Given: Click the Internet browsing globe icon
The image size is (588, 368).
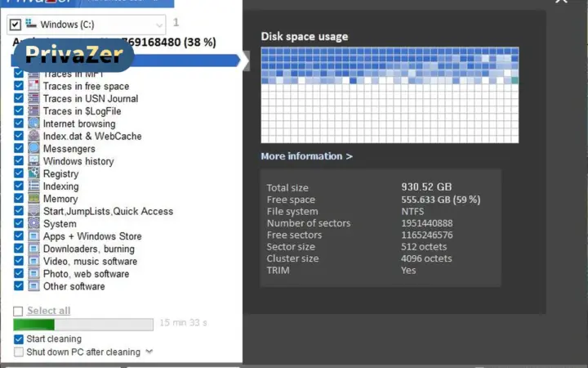Looking at the screenshot, I should coord(33,123).
